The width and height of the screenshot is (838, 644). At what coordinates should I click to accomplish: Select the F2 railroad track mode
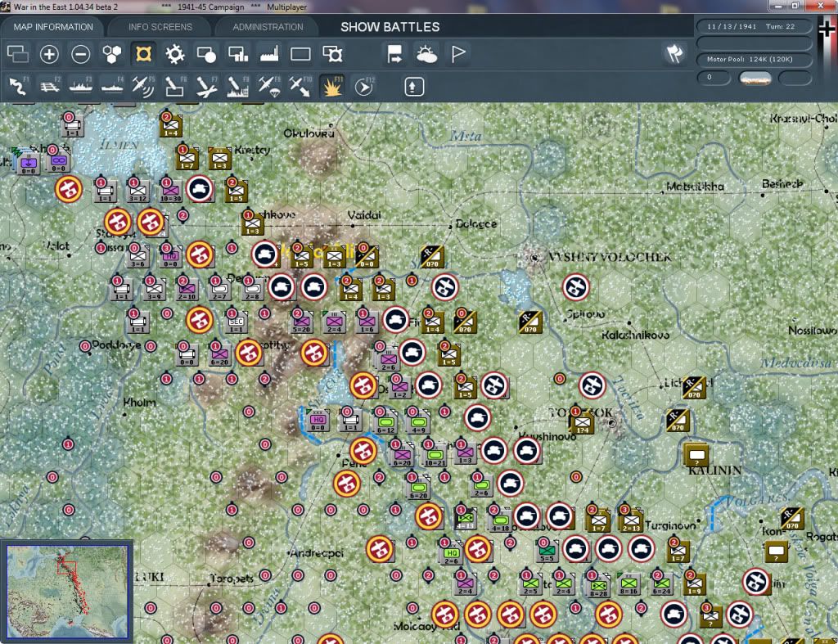[50, 87]
